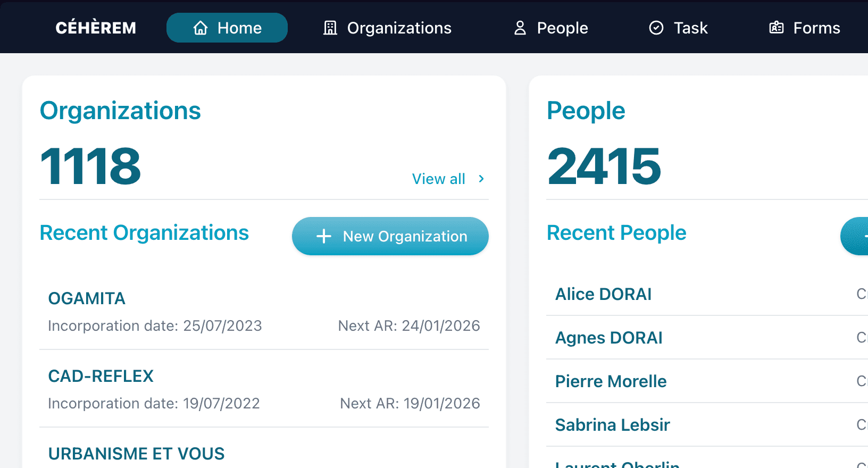Screen dimensions: 868x468
Task: Open the Home tab
Action: point(227,28)
